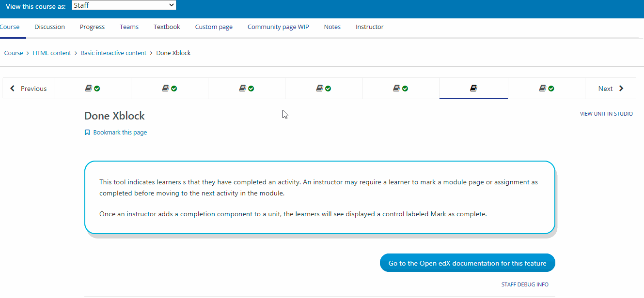644x298 pixels.
Task: Open Staff Debug Info
Action: coord(525,284)
